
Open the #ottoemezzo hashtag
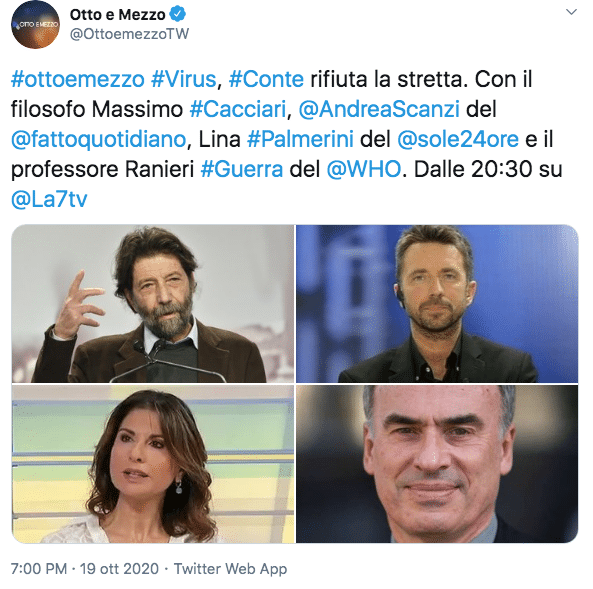(x=78, y=79)
